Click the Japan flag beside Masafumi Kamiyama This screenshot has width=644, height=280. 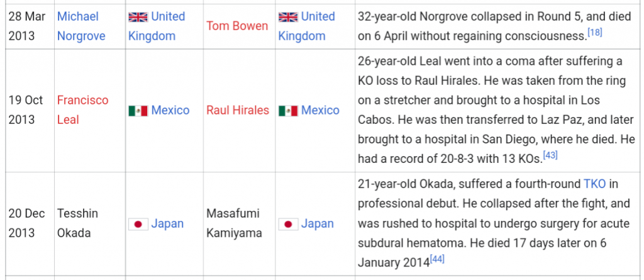tap(288, 224)
